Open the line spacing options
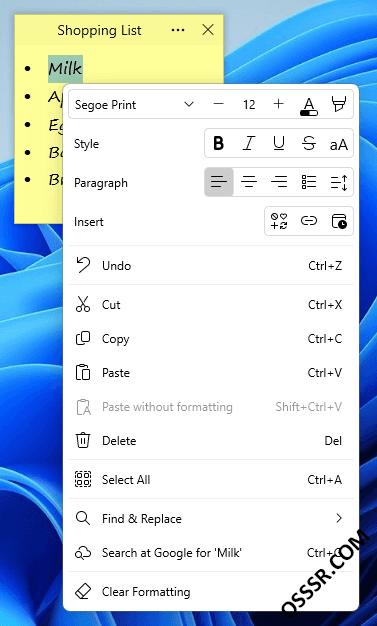The height and width of the screenshot is (626, 377). [x=339, y=182]
